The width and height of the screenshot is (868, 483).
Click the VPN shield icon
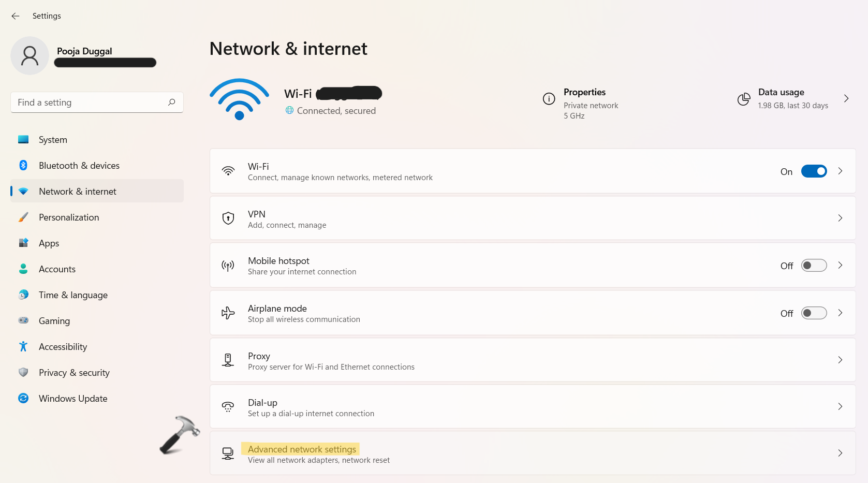(228, 218)
